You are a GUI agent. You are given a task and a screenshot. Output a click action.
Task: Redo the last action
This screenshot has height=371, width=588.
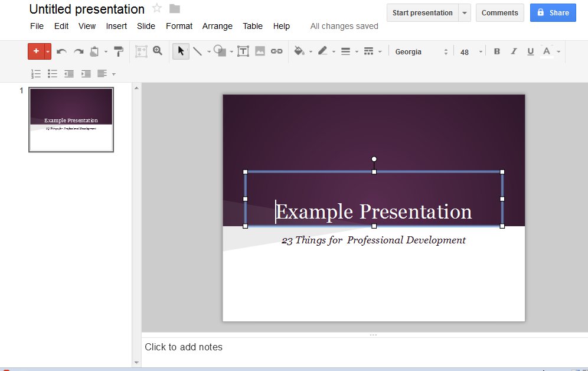[78, 51]
